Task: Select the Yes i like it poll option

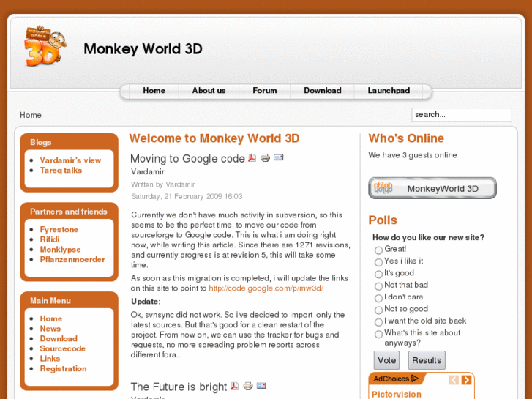Action: click(x=378, y=262)
